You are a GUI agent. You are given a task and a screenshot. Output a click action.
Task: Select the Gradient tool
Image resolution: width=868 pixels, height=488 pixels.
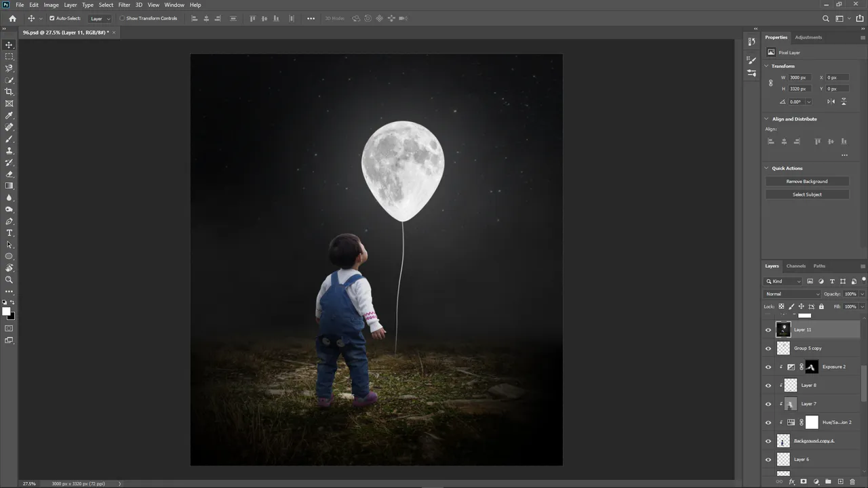click(x=9, y=186)
